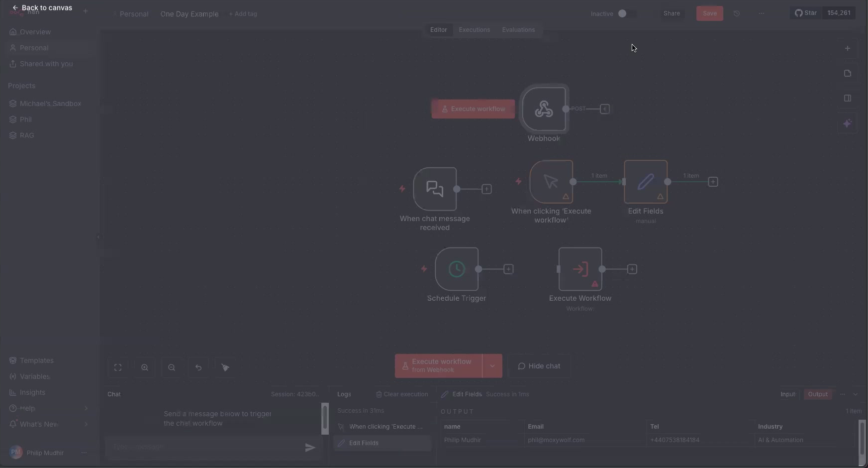868x468 pixels.
Task: Open workflow history via clock icon
Action: (737, 13)
